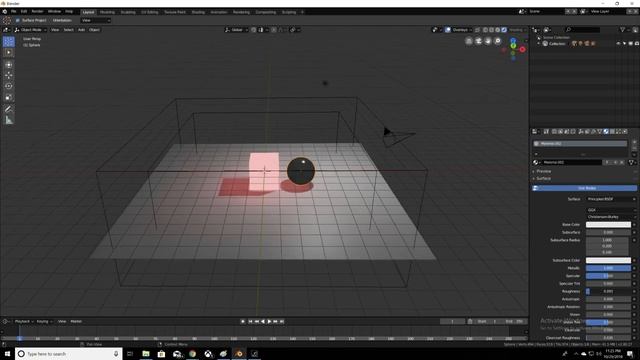640x360 pixels.
Task: Switch to rendered viewport shading
Action: pyautogui.click(x=504, y=30)
